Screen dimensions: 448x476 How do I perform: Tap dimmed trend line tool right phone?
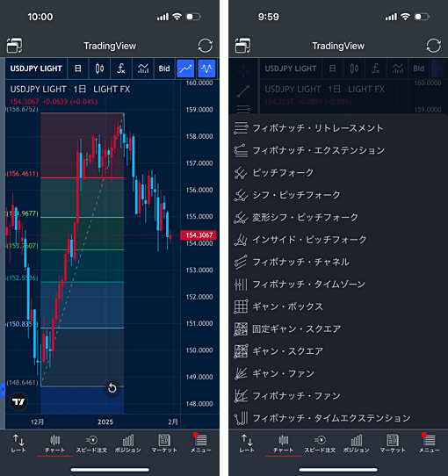pos(243,91)
